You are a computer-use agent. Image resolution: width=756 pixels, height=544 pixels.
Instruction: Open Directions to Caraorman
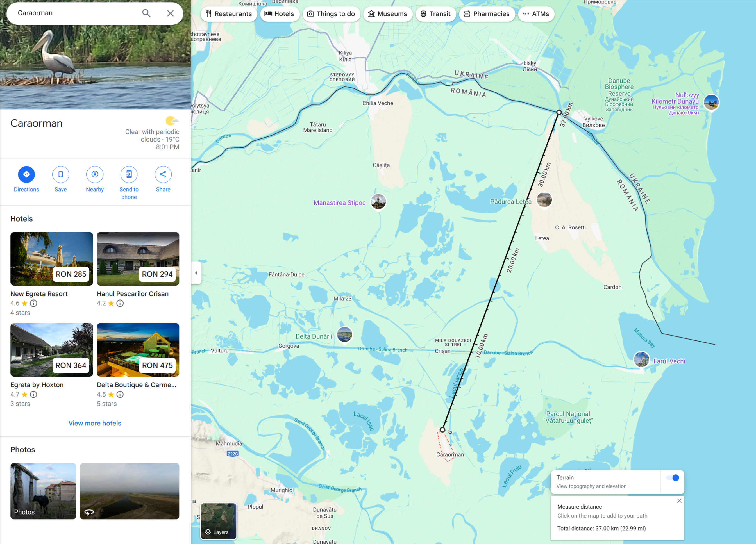click(x=26, y=174)
